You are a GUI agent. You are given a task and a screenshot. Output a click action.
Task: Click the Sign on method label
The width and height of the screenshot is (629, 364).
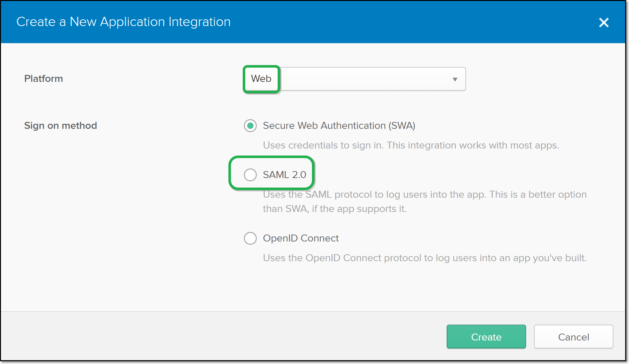pos(60,126)
